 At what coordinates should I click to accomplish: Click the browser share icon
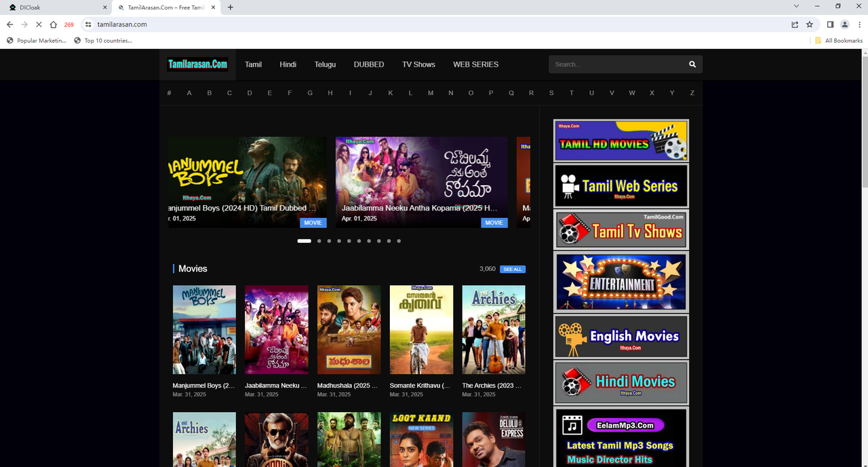point(794,24)
